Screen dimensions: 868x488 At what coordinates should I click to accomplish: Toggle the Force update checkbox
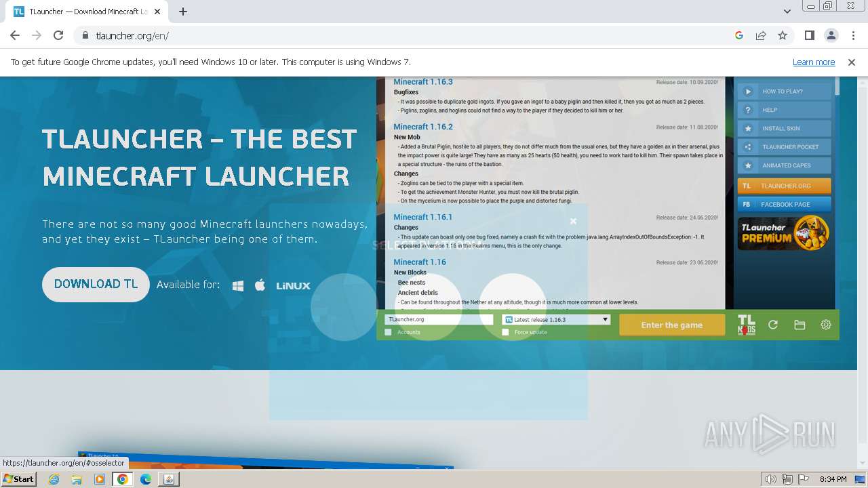505,332
